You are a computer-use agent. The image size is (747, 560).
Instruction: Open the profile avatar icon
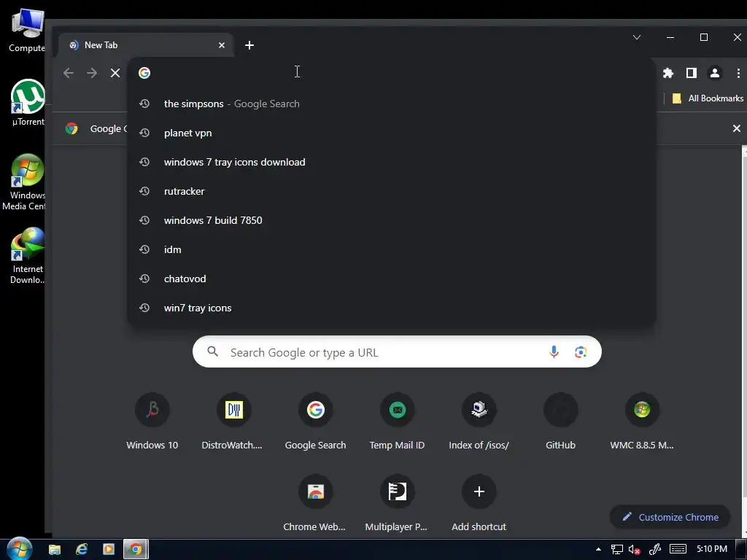click(715, 73)
